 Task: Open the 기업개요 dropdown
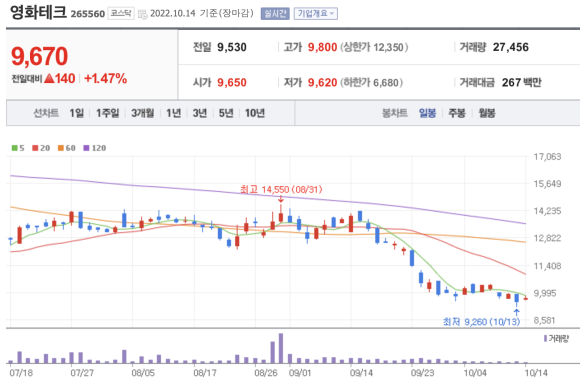pyautogui.click(x=316, y=14)
